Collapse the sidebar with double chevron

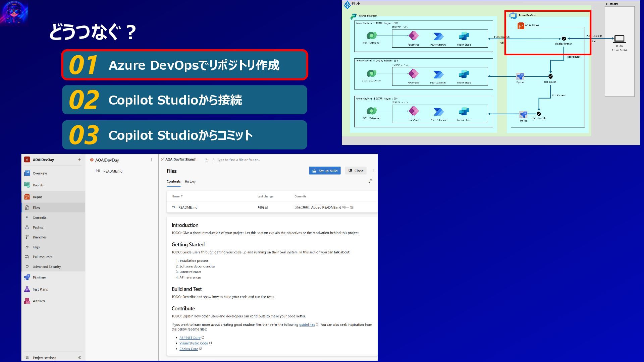tap(79, 358)
